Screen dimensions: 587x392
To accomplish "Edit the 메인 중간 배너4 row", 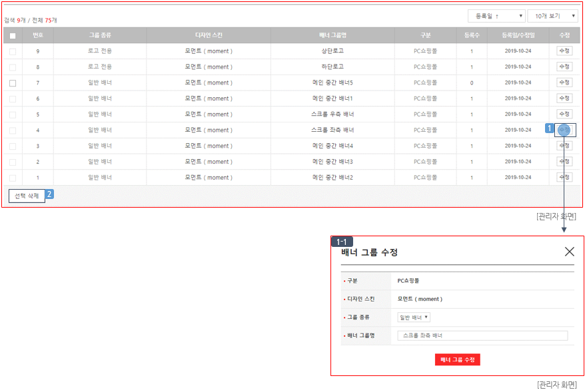I will click(564, 145).
